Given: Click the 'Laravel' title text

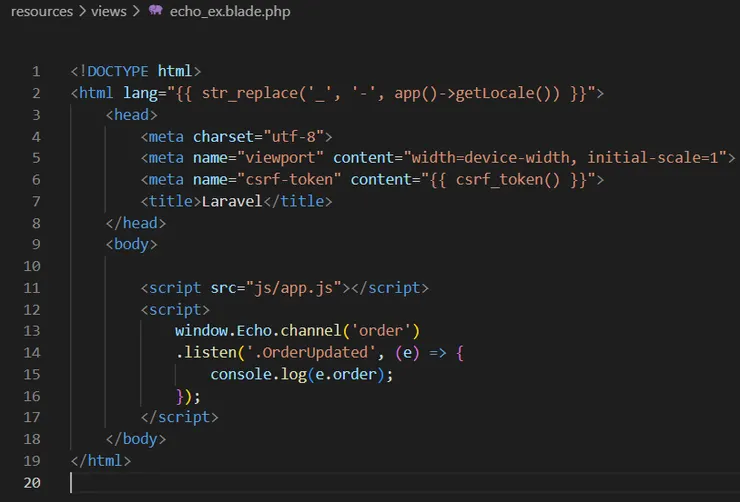Looking at the screenshot, I should click(232, 201).
